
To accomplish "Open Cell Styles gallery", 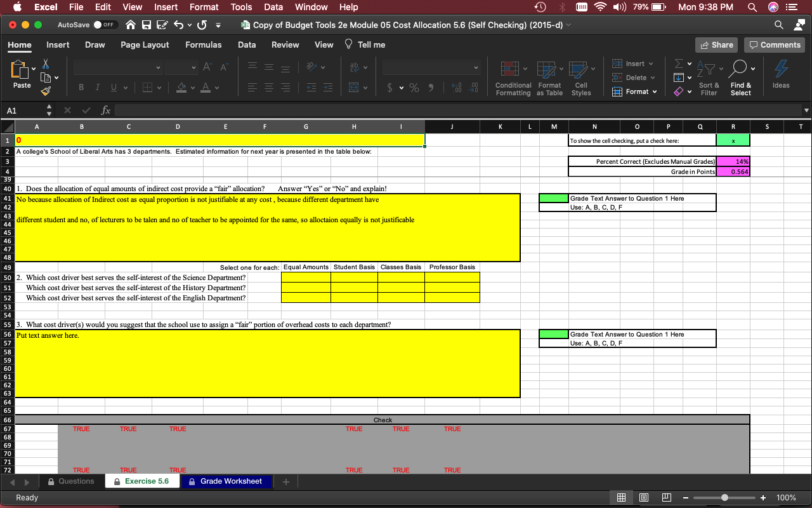I will (581, 78).
